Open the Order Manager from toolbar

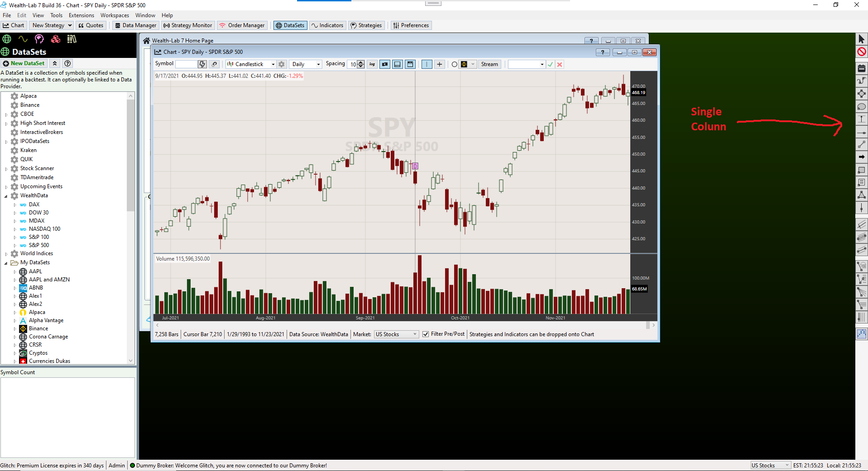[242, 25]
